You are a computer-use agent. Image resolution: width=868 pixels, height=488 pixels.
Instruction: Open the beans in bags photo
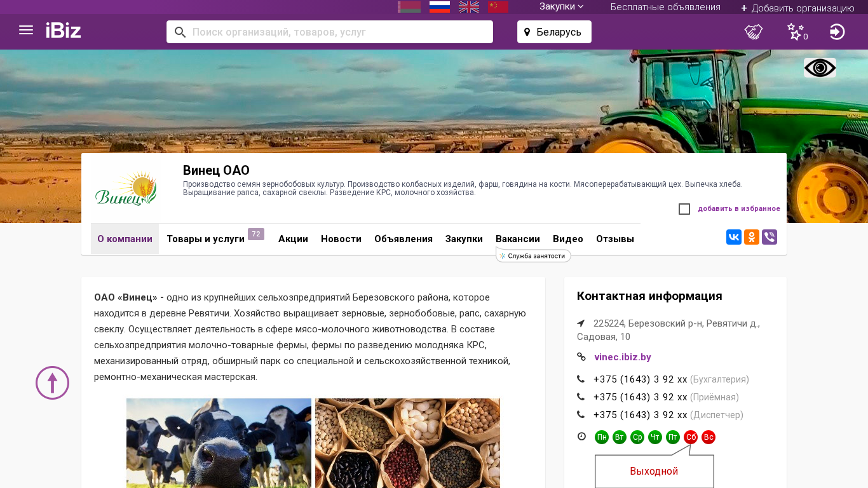pos(407,443)
